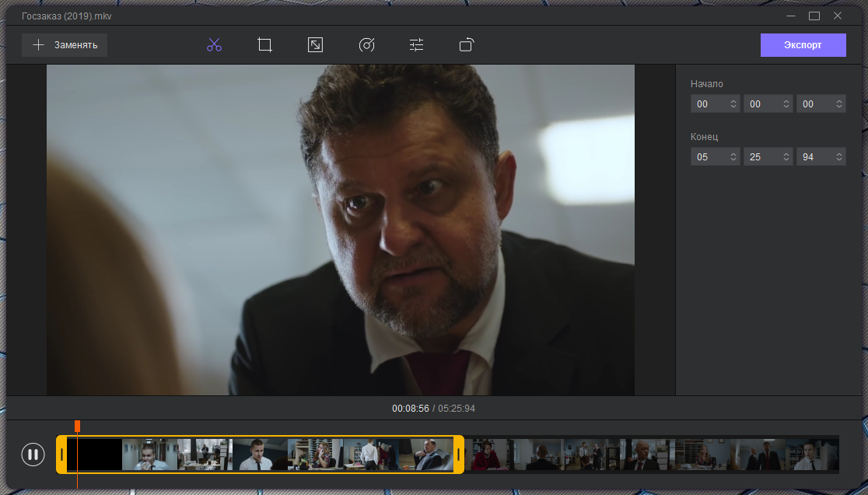Select the scissors trim tool
The height and width of the screenshot is (495, 868).
[x=214, y=45]
